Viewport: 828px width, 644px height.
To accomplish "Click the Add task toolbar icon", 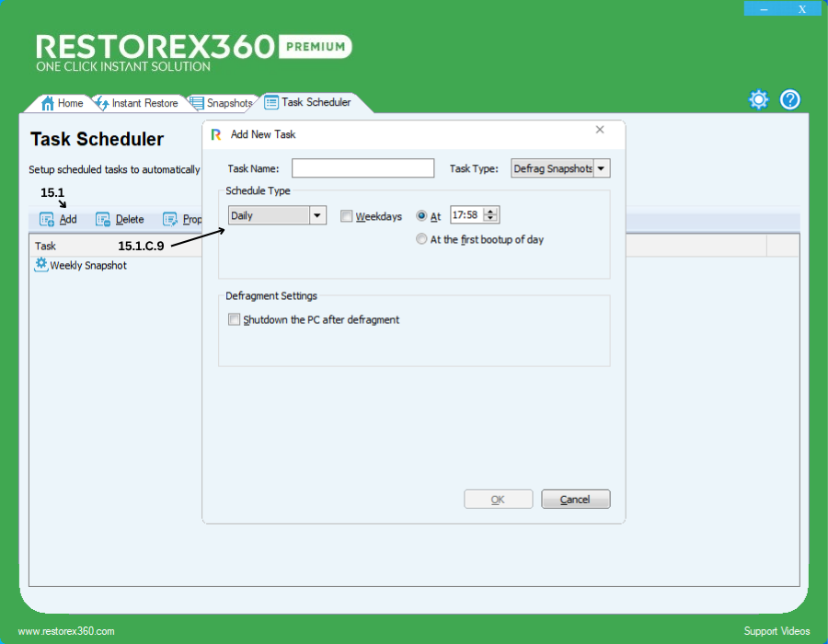I will 47,220.
